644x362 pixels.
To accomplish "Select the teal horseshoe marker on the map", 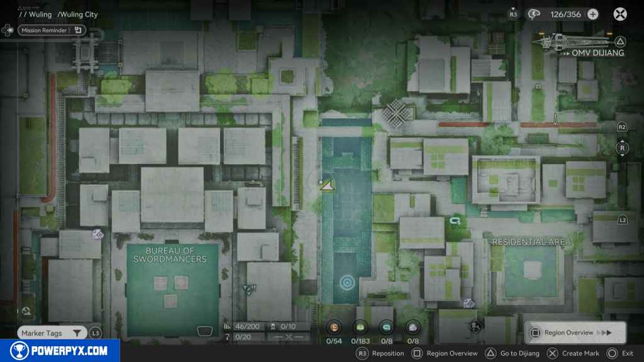I will tap(456, 221).
